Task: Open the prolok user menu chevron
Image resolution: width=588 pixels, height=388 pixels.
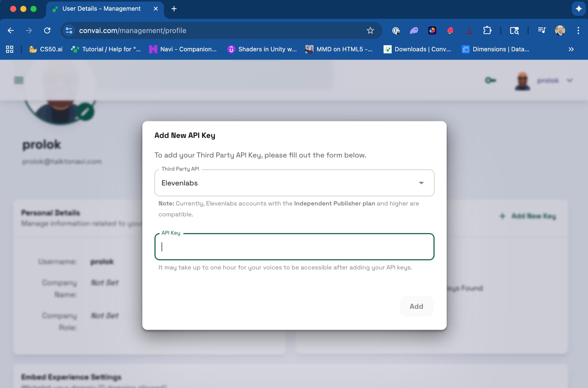Action: tap(570, 80)
